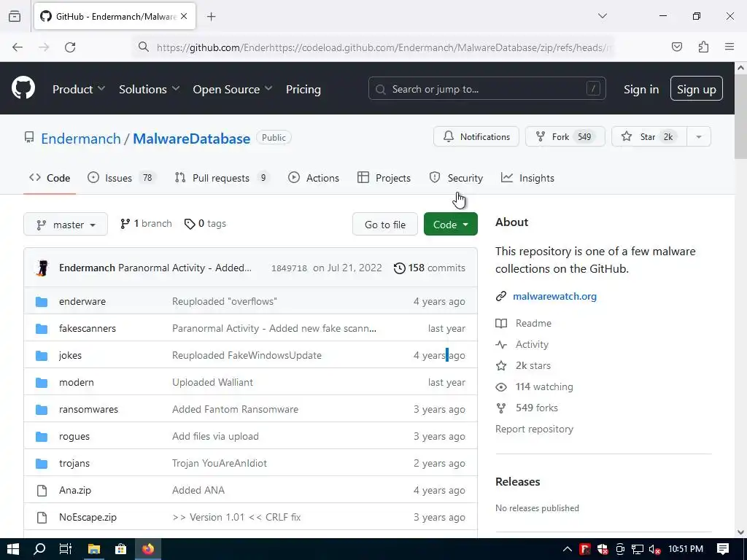Open the Projects tab
Image resolution: width=747 pixels, height=560 pixels.
pos(384,178)
